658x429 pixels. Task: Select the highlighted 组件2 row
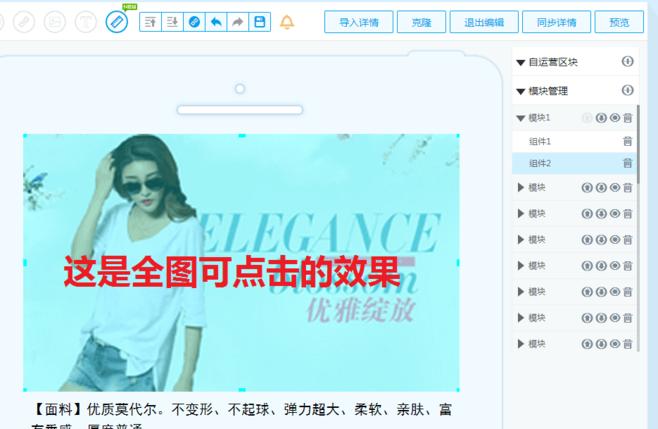574,163
